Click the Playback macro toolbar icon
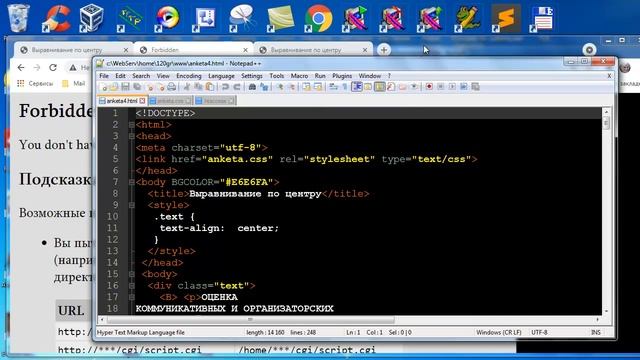Viewport: 640px width, 360px height. [x=452, y=87]
